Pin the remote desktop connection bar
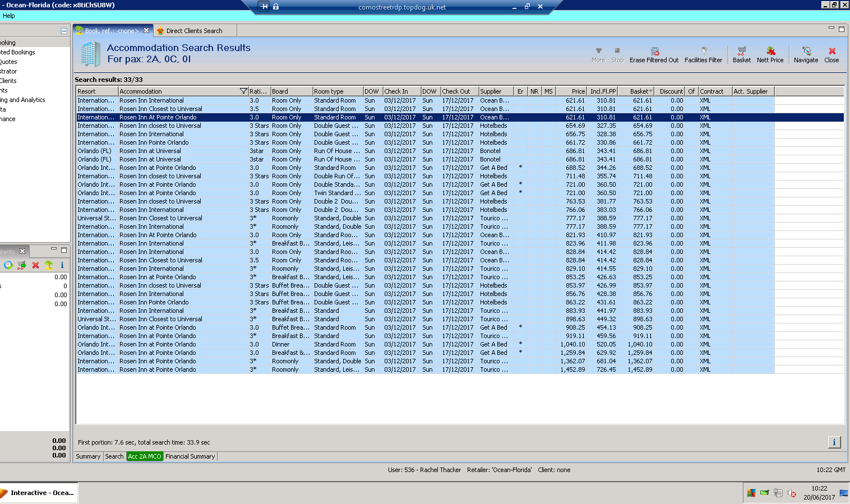This screenshot has width=850, height=504. 264,7
